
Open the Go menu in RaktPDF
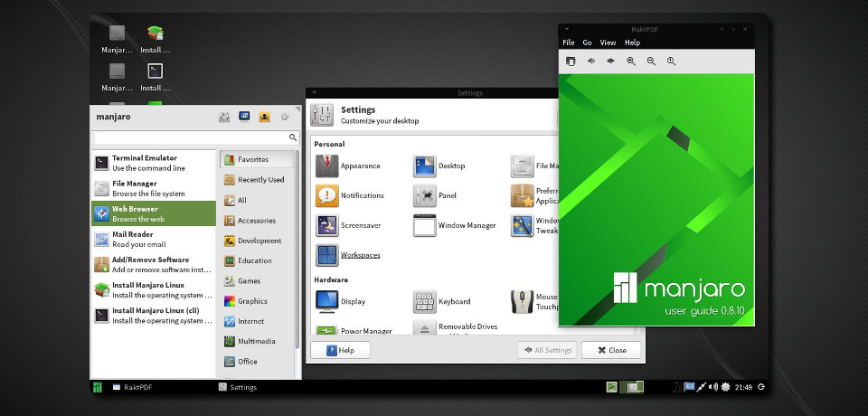pos(587,43)
